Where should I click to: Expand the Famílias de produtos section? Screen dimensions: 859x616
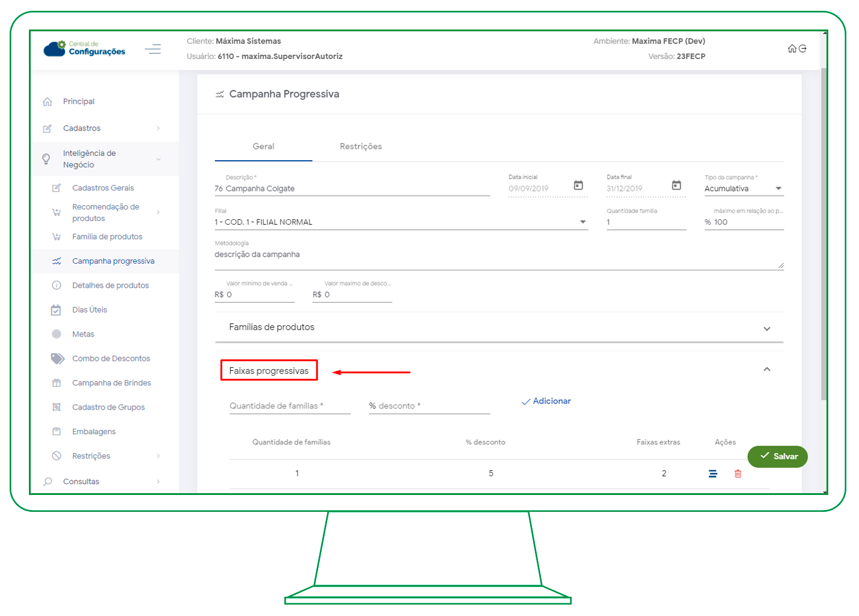click(767, 329)
